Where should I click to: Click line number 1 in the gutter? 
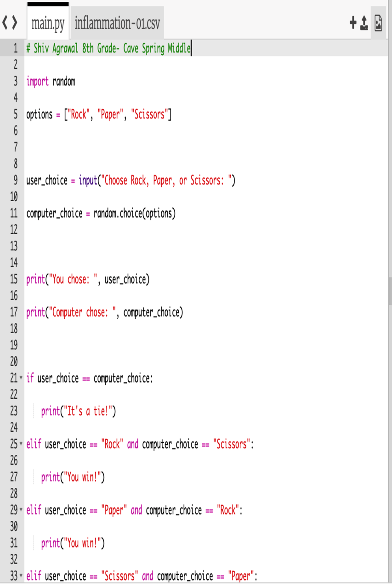(x=15, y=49)
